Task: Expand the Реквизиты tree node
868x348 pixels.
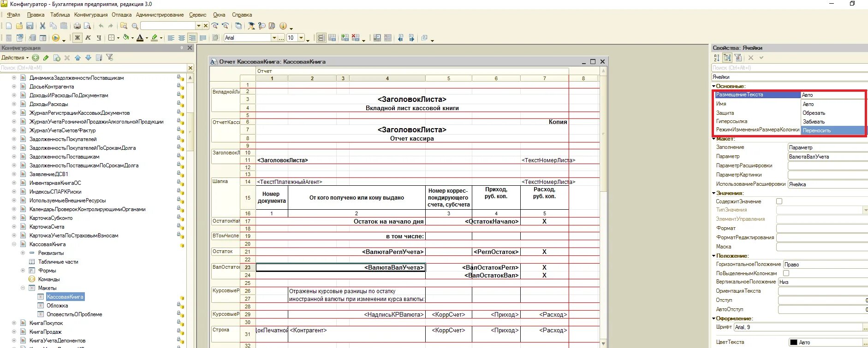Action: coord(23,253)
